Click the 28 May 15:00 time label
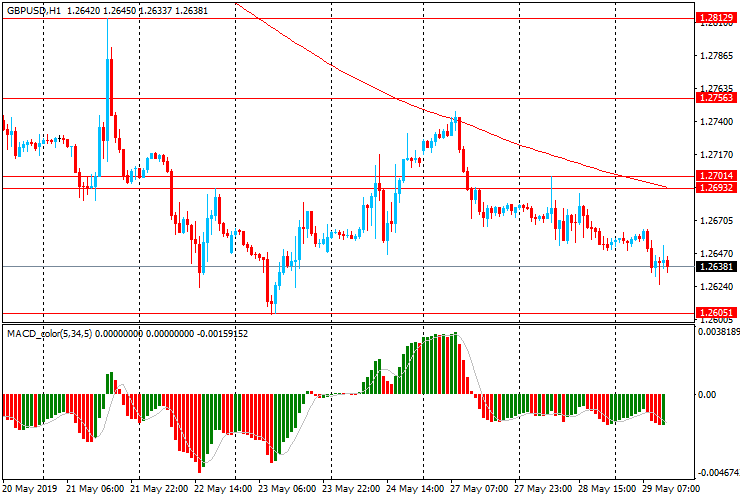The width and height of the screenshot is (740, 500). (607, 488)
